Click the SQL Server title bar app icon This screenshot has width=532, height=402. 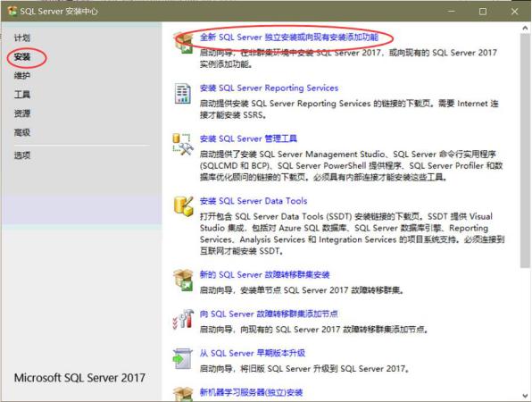pos(12,11)
